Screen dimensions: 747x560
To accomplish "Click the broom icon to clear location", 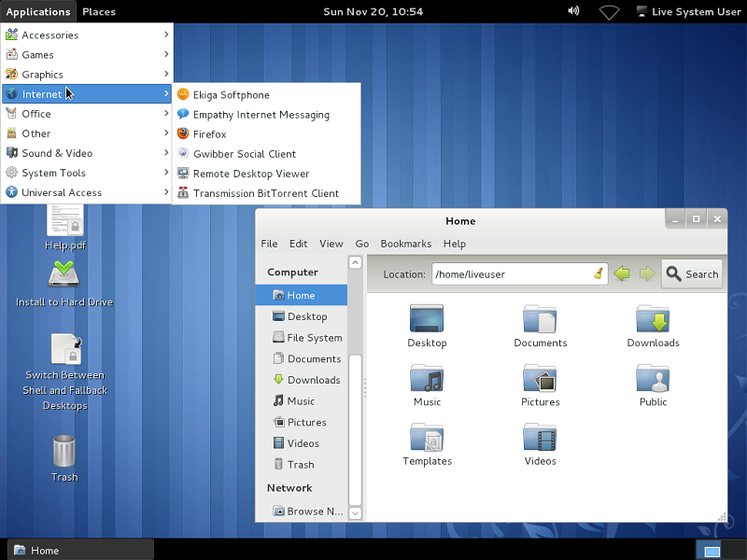I will click(598, 273).
